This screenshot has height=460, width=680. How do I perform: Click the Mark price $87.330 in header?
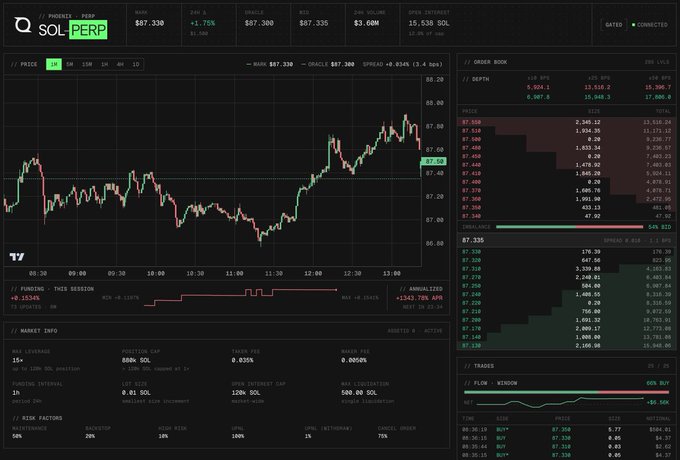[150, 23]
